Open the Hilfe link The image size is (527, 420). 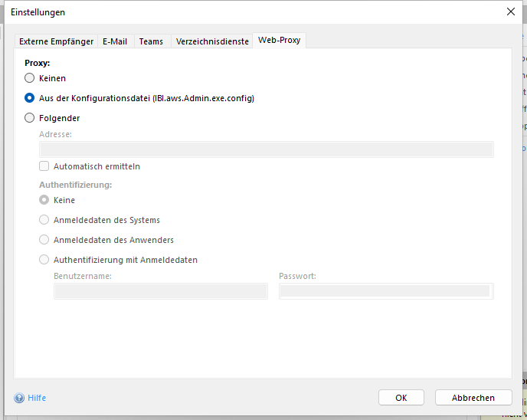pyautogui.click(x=37, y=398)
